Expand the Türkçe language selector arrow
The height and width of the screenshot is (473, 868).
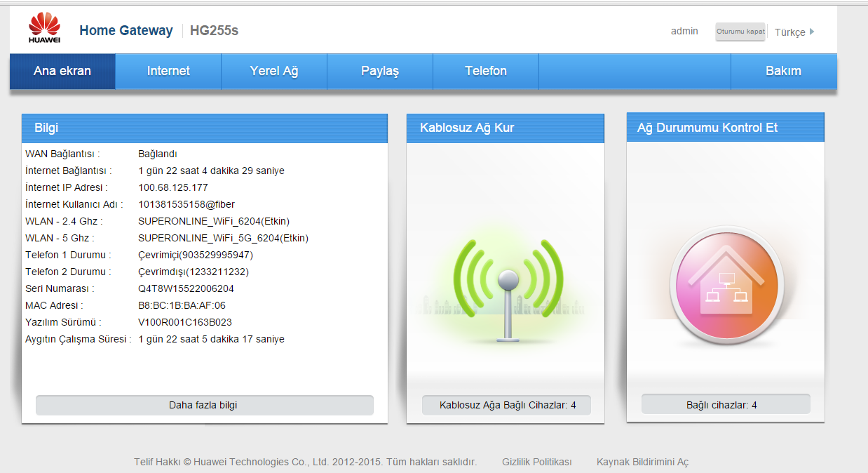click(812, 32)
